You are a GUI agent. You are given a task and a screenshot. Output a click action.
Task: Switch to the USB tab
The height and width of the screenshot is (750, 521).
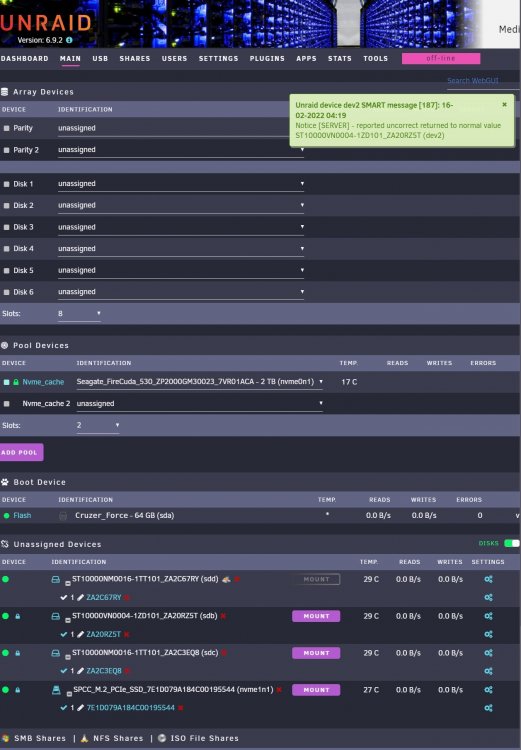pos(100,58)
